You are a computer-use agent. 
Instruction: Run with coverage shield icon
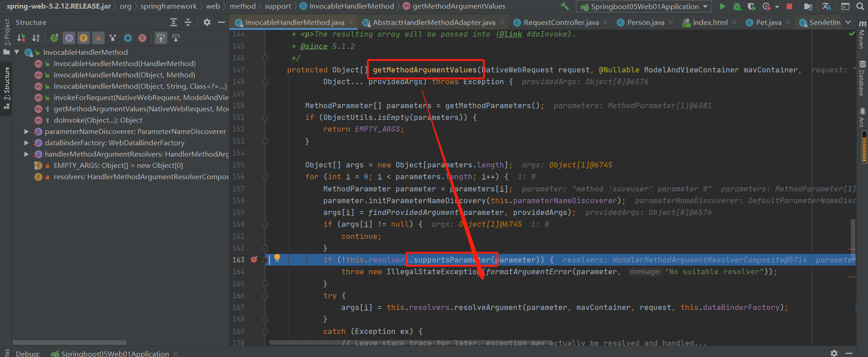pyautogui.click(x=751, y=6)
